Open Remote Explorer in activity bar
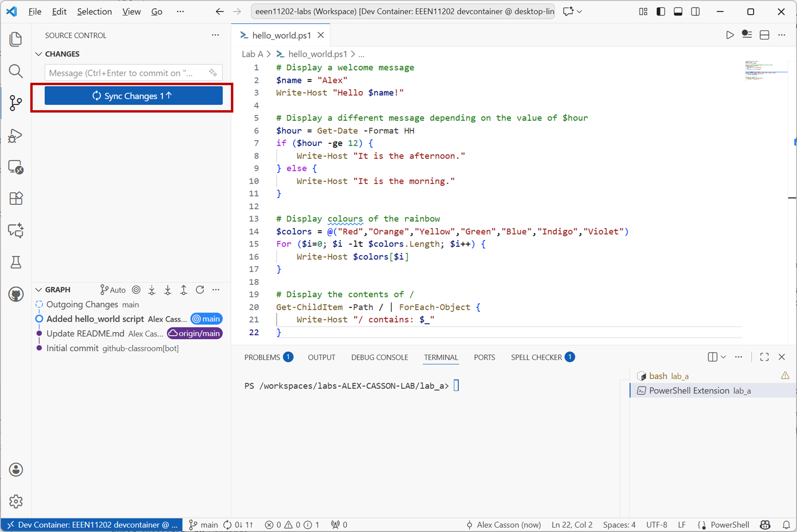Viewport: 797px width, 532px height. pos(16,167)
